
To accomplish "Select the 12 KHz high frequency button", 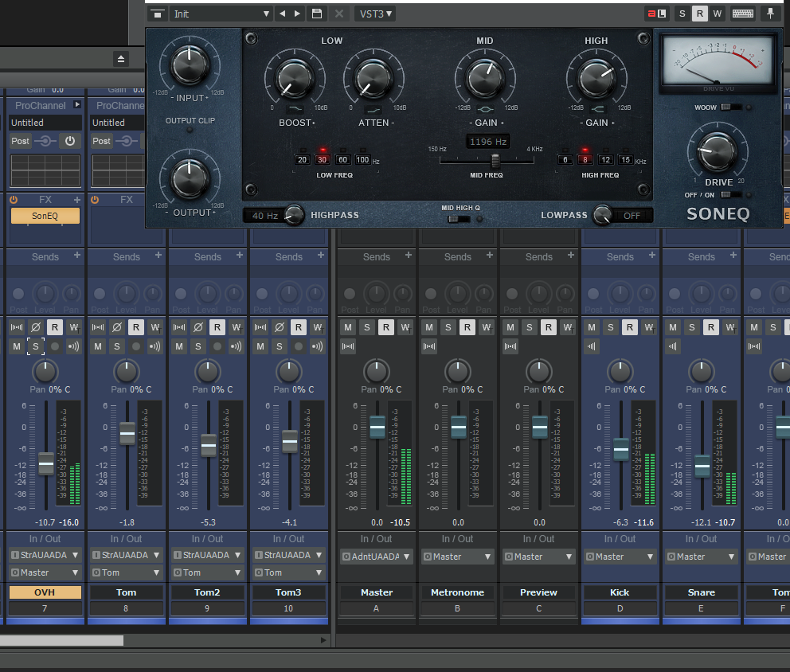I will [x=606, y=160].
